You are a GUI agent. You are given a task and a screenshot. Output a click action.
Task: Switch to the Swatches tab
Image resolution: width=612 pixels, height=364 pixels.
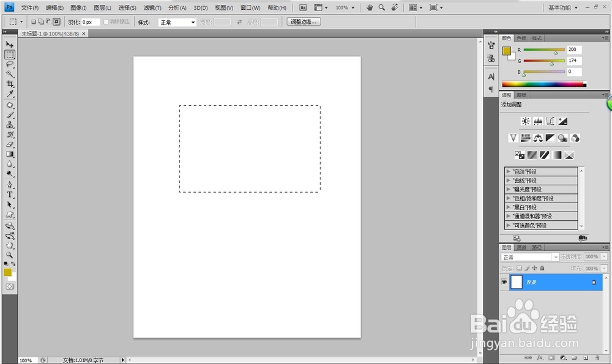(x=521, y=38)
